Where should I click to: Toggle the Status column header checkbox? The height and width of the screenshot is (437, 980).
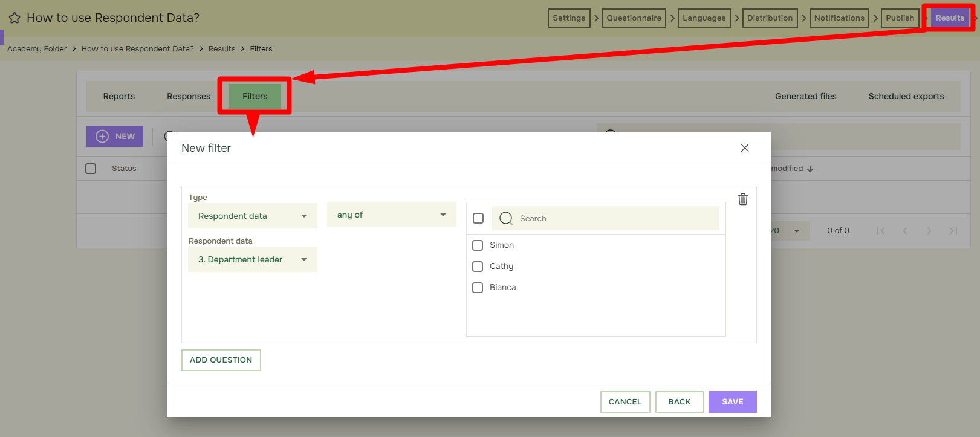click(x=91, y=169)
